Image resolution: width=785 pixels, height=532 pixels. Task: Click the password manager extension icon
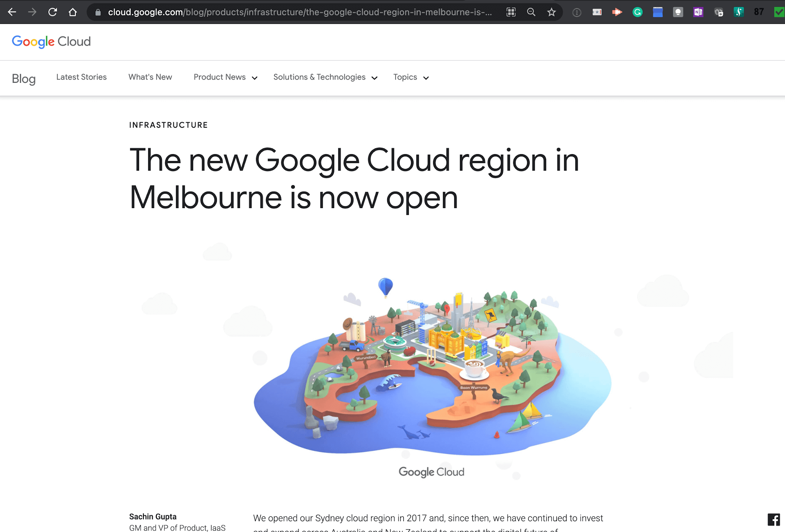click(597, 12)
